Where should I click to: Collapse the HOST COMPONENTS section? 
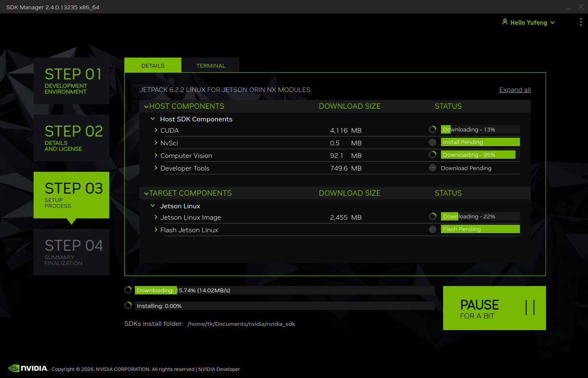147,107
